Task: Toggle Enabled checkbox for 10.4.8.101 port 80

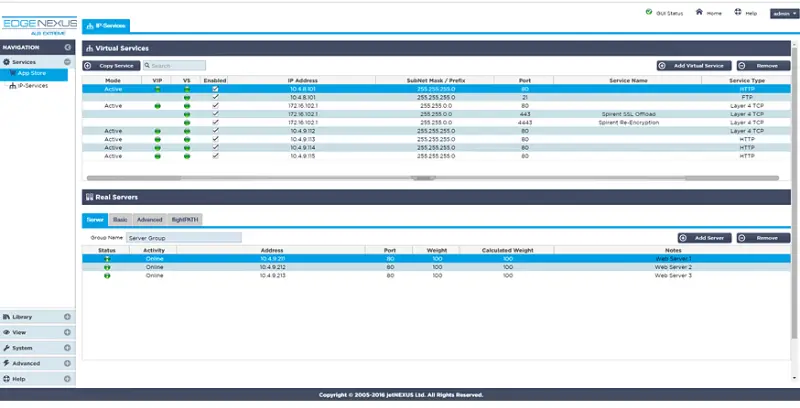Action: (215, 89)
